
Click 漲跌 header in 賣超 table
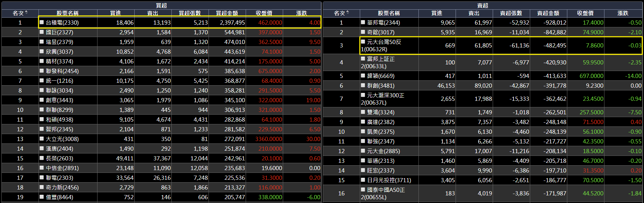pos(623,13)
